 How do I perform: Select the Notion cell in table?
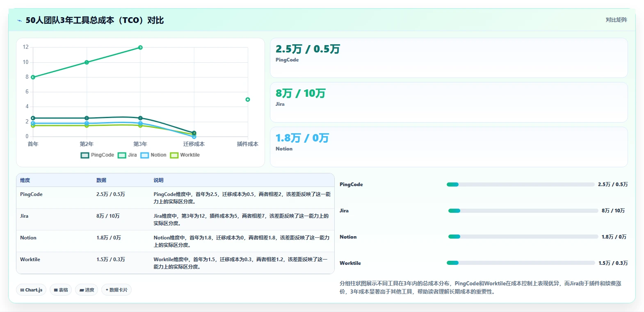click(x=28, y=238)
